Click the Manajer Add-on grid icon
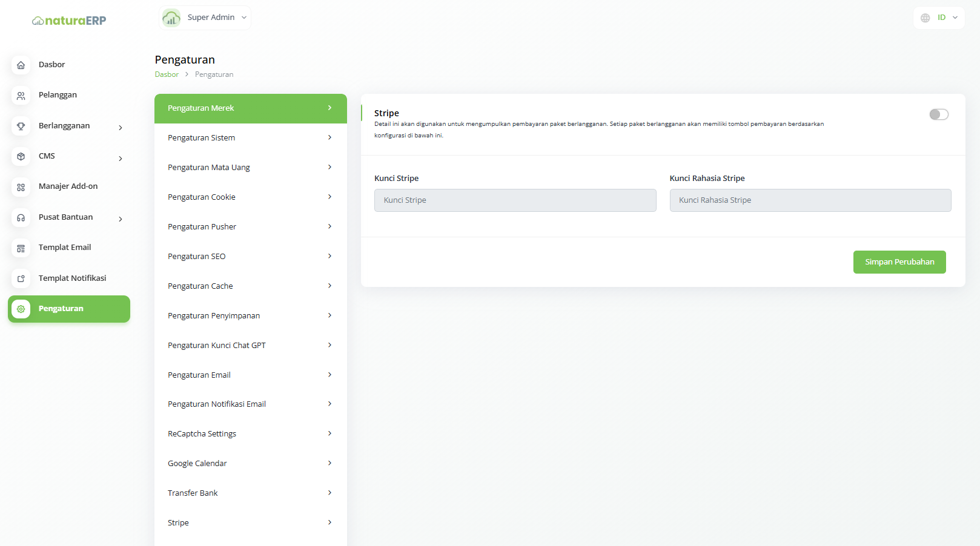This screenshot has width=980, height=546. 21,187
